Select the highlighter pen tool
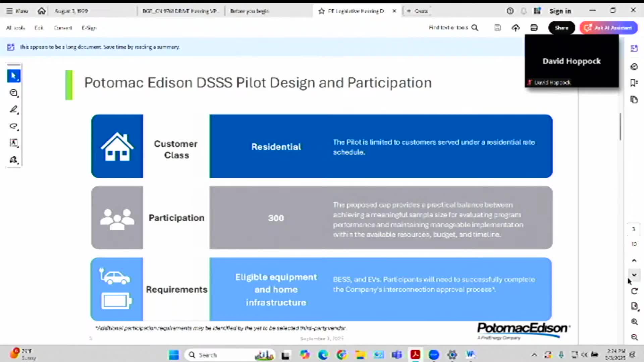This screenshot has width=644, height=362. point(13,110)
